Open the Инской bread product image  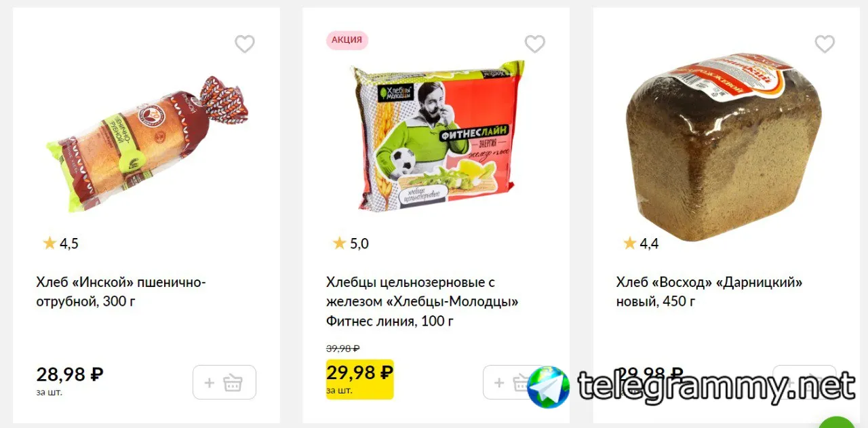click(146, 142)
